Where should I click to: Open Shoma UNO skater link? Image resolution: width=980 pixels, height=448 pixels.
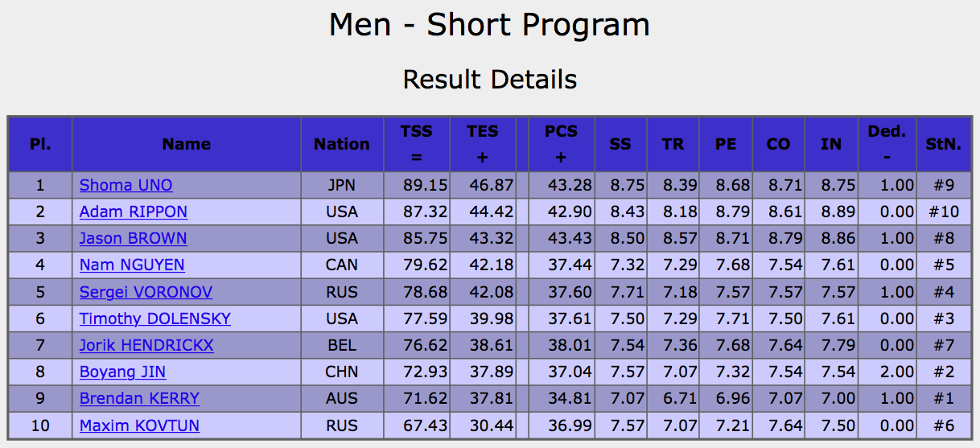[126, 185]
